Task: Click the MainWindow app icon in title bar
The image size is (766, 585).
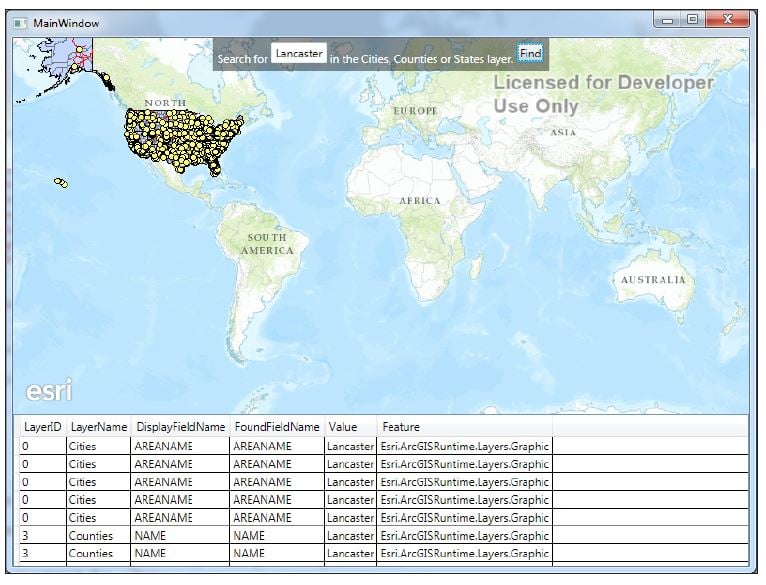Action: [20, 23]
